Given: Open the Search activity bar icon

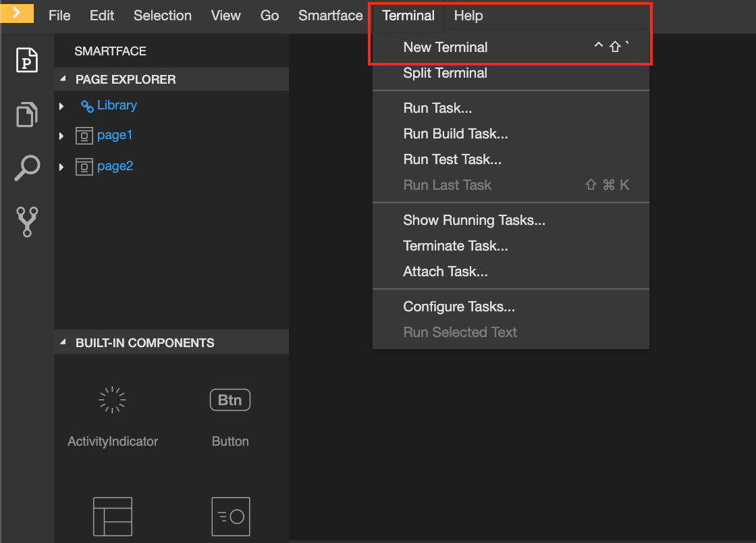Looking at the screenshot, I should 27,167.
